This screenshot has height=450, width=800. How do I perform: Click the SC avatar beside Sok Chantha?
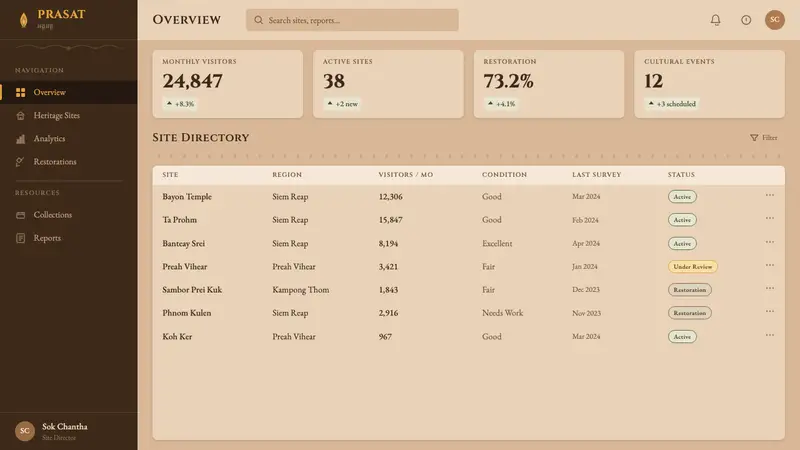click(24, 431)
